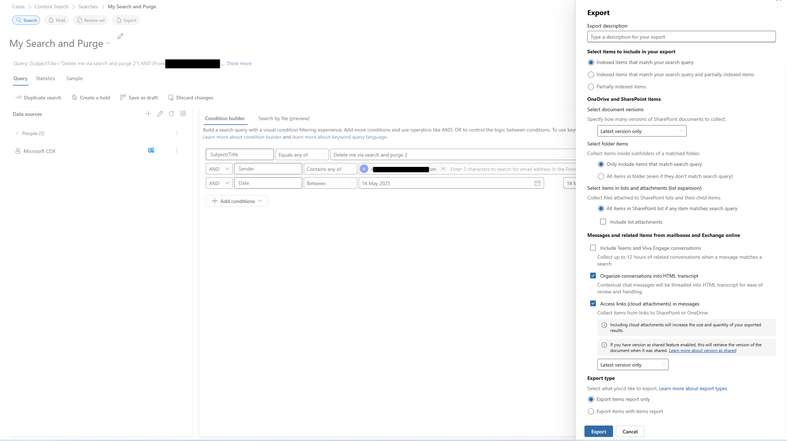Viewport: 787px width, 441px height.
Task: Click Discard changes
Action: 191,98
